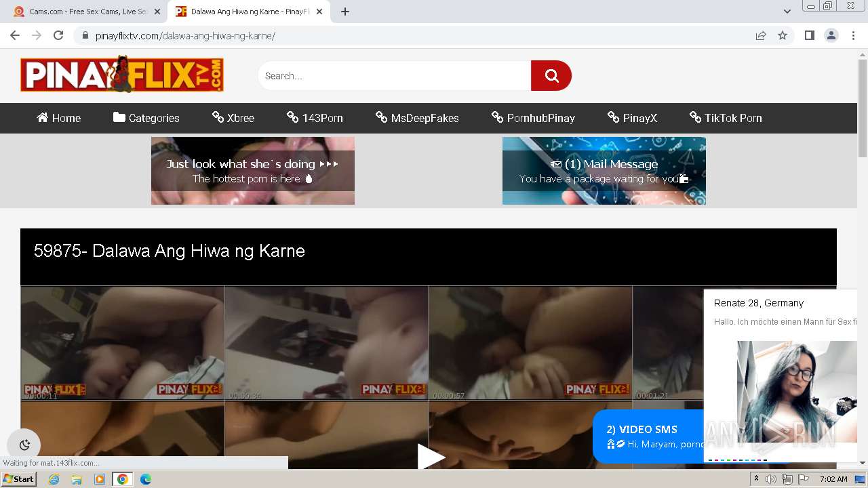Open the Chrome profile menu
Image resolution: width=868 pixels, height=488 pixels.
831,35
